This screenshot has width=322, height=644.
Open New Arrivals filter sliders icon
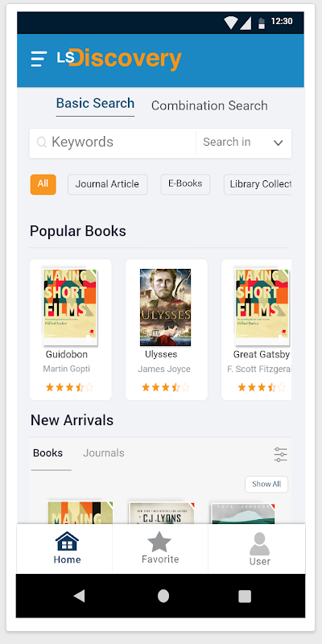(280, 455)
